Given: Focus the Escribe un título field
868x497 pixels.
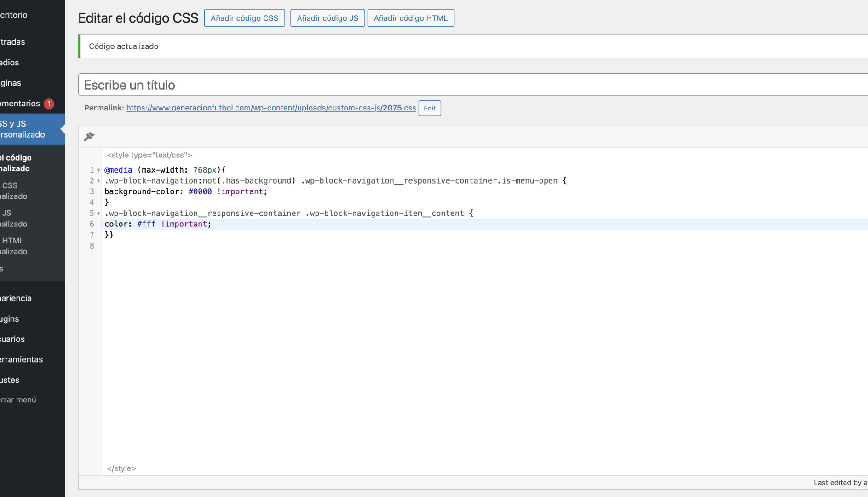Looking at the screenshot, I should [x=473, y=85].
